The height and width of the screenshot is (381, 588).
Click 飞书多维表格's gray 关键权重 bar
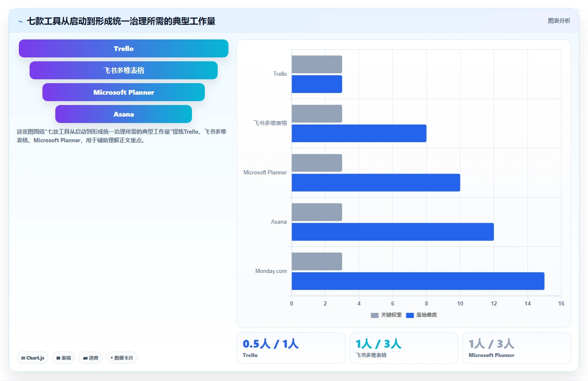pyautogui.click(x=317, y=114)
